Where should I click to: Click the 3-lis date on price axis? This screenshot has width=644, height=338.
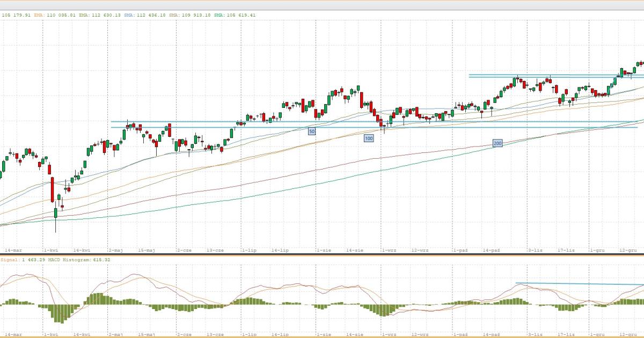[535, 250]
